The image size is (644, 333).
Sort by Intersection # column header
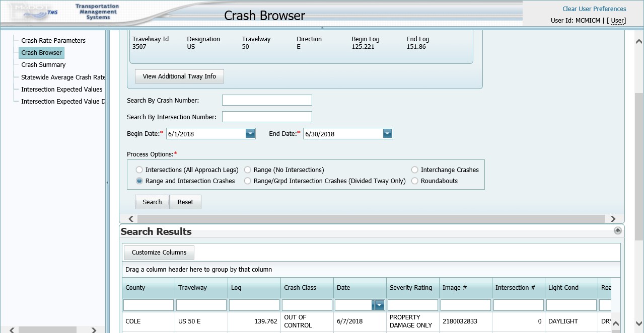519,288
